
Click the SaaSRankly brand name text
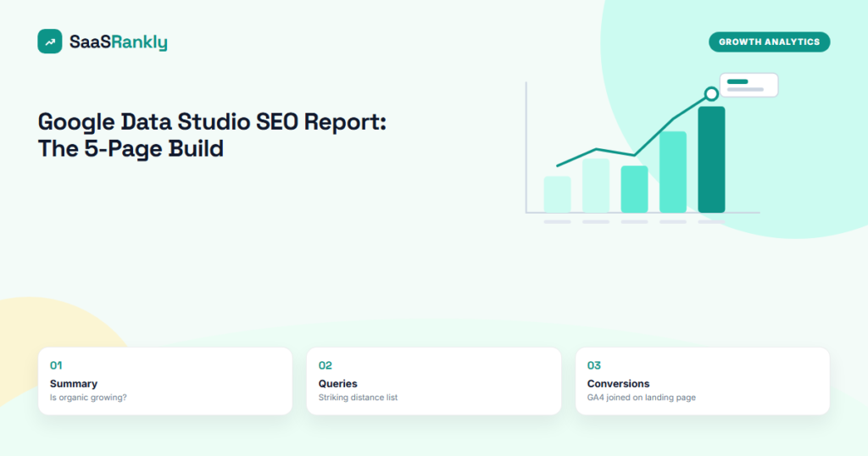[119, 42]
